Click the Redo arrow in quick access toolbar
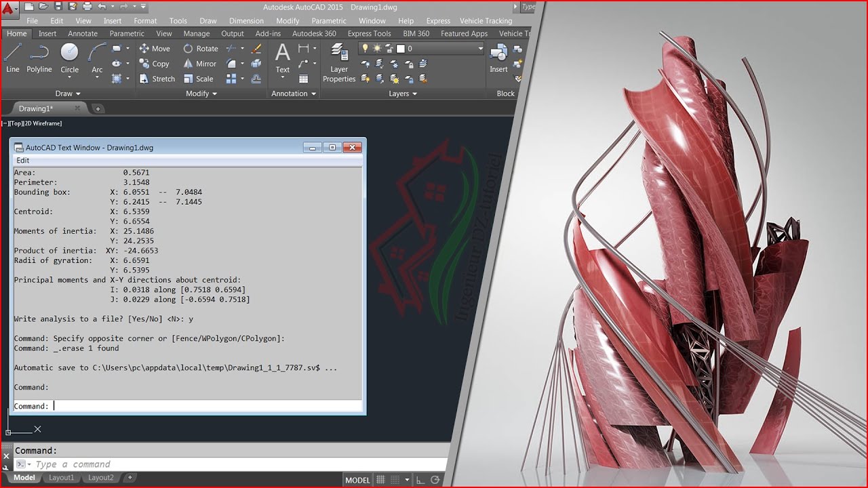Screen dimensions: 868x488 [x=123, y=7]
